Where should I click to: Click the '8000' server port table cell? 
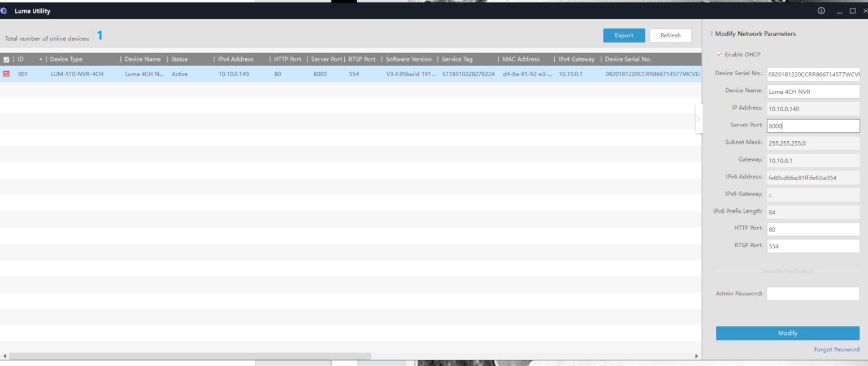point(320,74)
